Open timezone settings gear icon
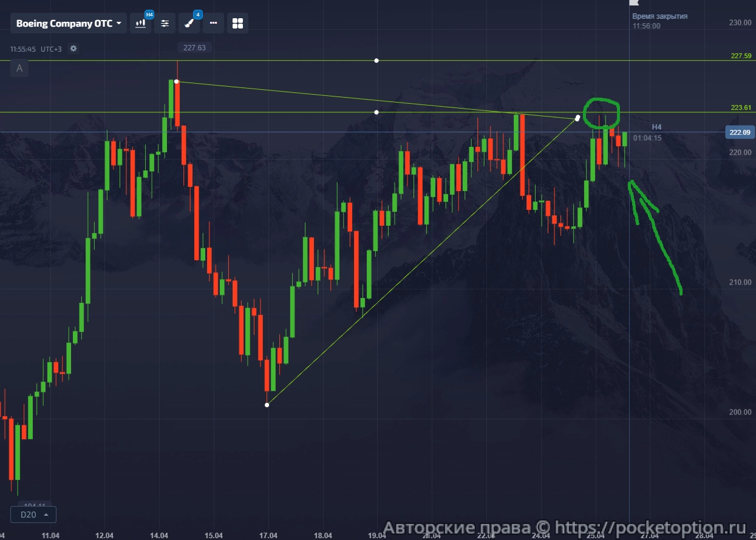 [x=73, y=49]
